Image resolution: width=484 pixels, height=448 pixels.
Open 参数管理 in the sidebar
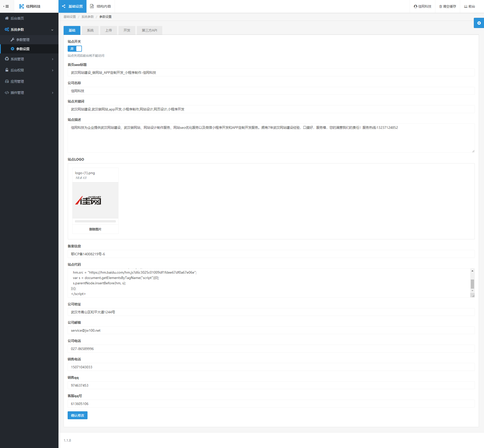pos(29,39)
